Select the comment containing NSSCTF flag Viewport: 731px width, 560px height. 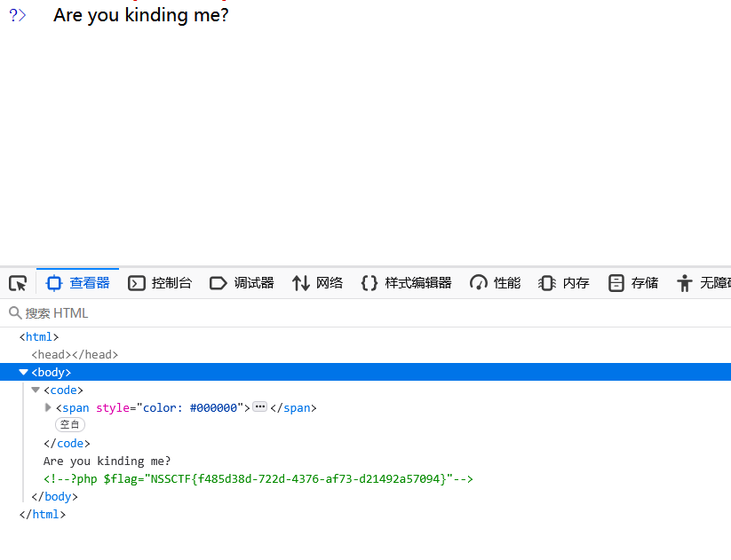(258, 479)
